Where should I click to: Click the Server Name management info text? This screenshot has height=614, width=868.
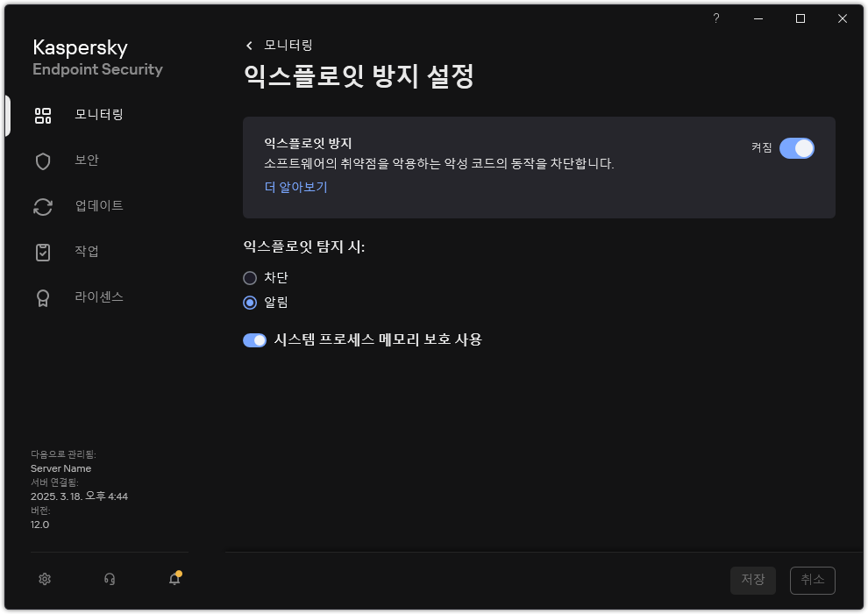tap(60, 468)
